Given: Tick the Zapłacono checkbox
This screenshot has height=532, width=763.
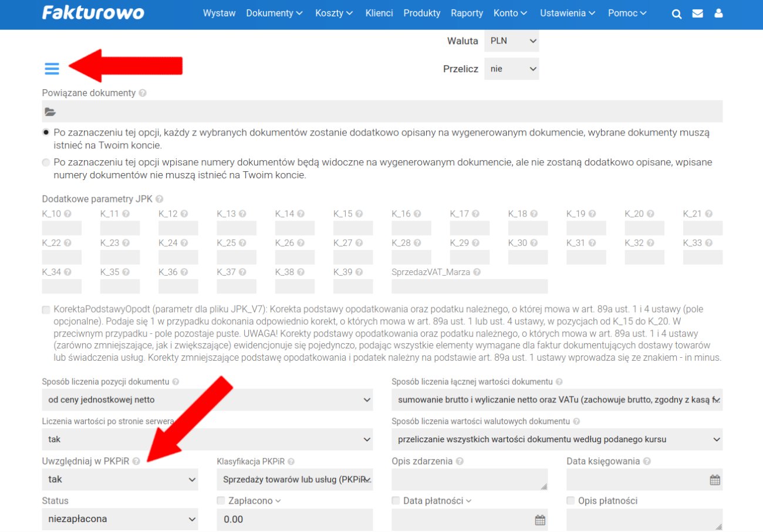Looking at the screenshot, I should pos(221,501).
